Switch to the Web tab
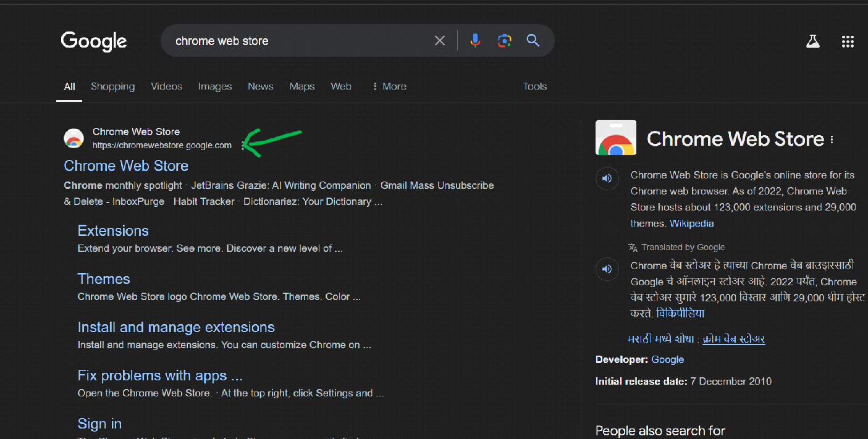 click(341, 86)
